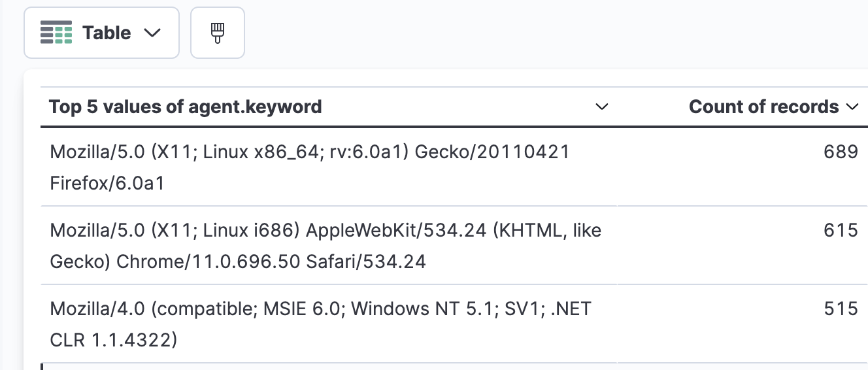Screen dimensions: 868x370
Task: Open the agent.keyword column header chevron
Action: point(602,107)
